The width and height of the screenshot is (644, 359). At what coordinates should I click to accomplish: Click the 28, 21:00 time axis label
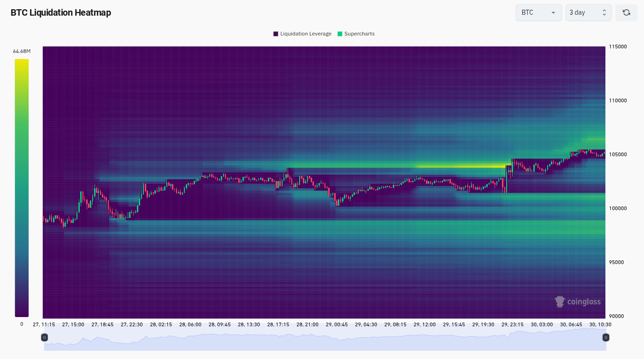(307, 324)
